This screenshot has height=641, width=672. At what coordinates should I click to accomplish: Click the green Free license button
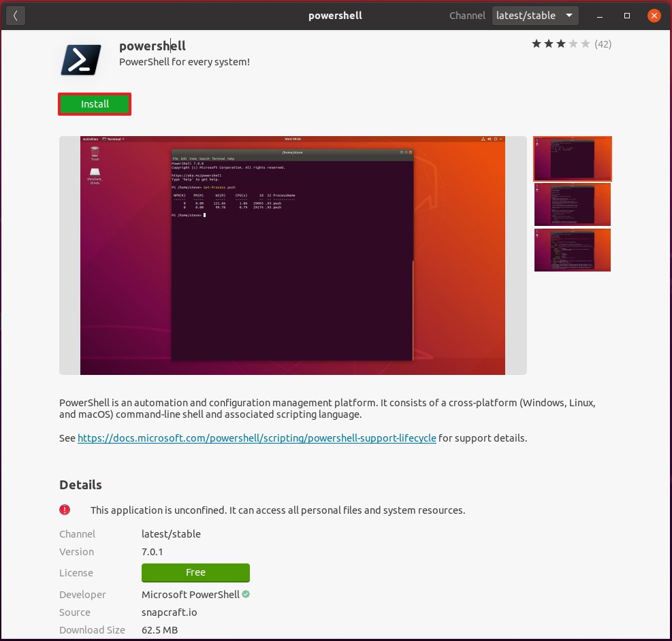[x=195, y=572]
